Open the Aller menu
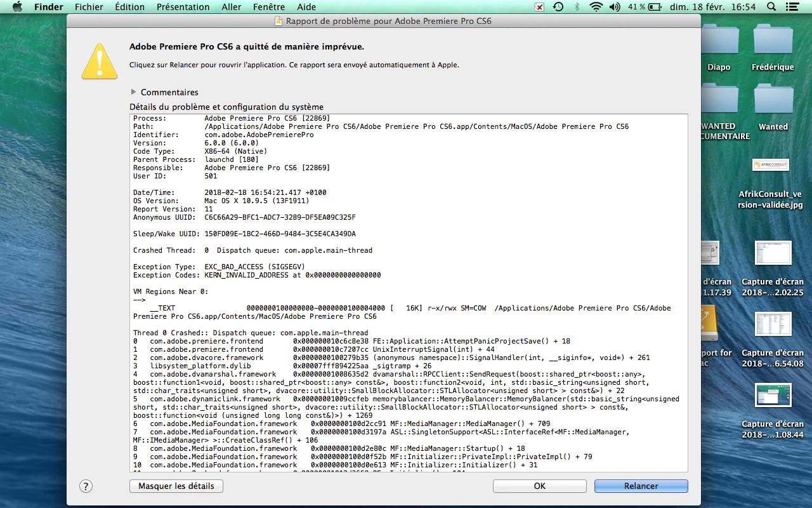 (x=231, y=7)
